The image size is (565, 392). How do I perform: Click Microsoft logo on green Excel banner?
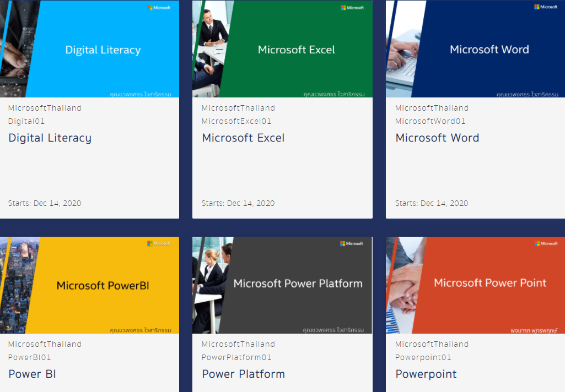point(352,8)
